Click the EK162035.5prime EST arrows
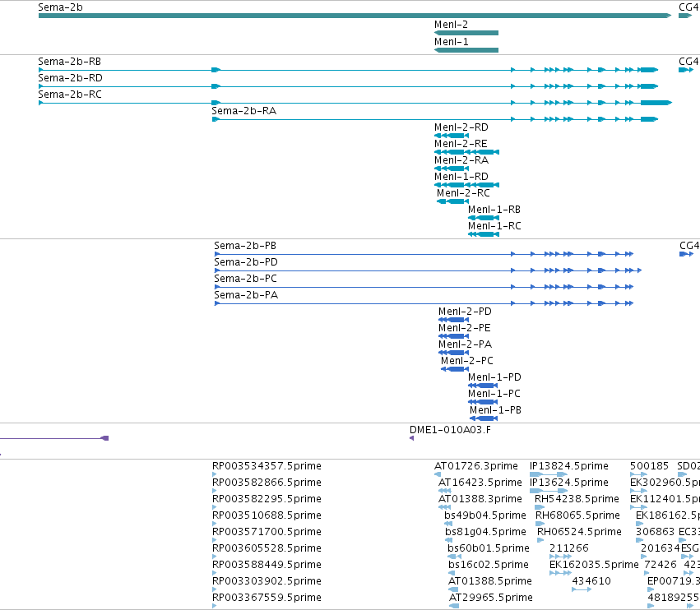The height and width of the screenshot is (610, 700). (x=560, y=573)
